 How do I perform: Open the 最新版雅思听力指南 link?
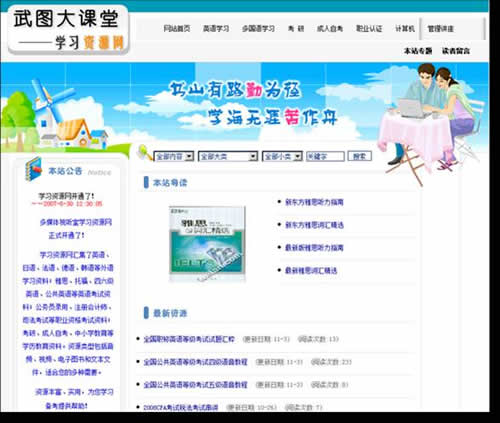[x=314, y=248]
